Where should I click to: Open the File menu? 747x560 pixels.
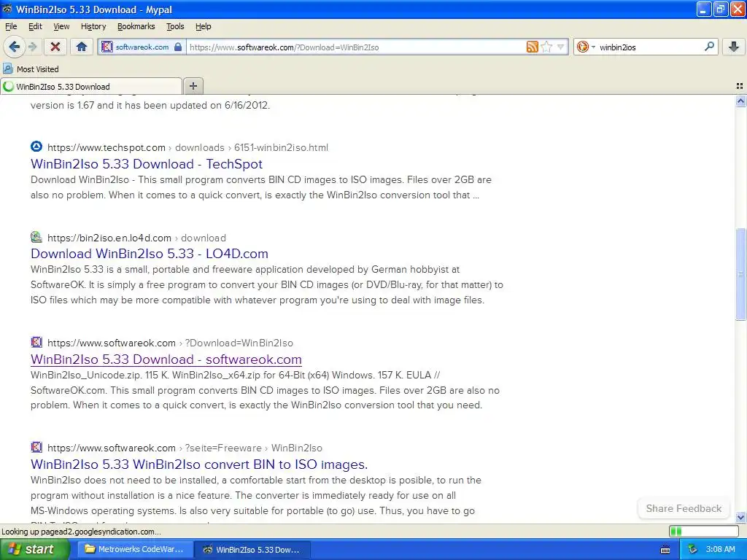[x=11, y=27]
